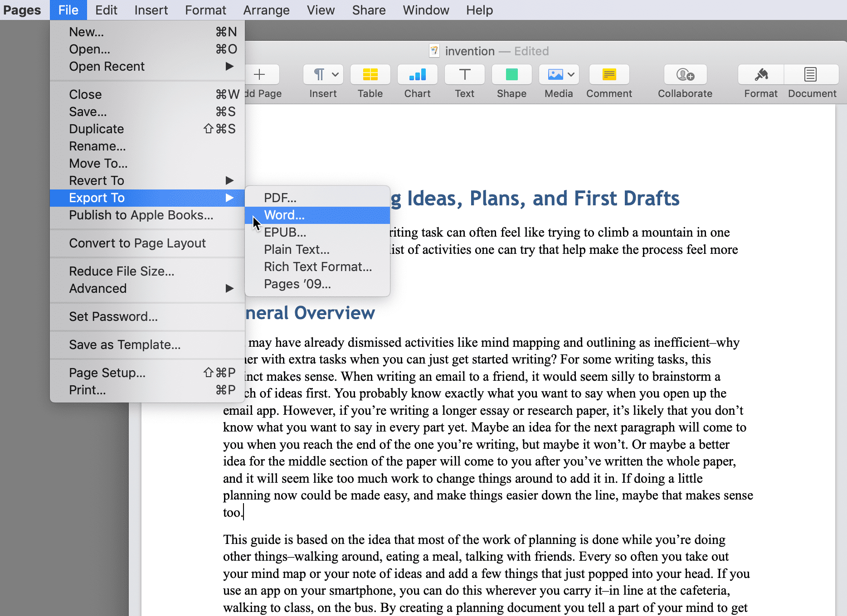Choose Print from the File menu
This screenshot has height=616, width=847.
(x=147, y=390)
